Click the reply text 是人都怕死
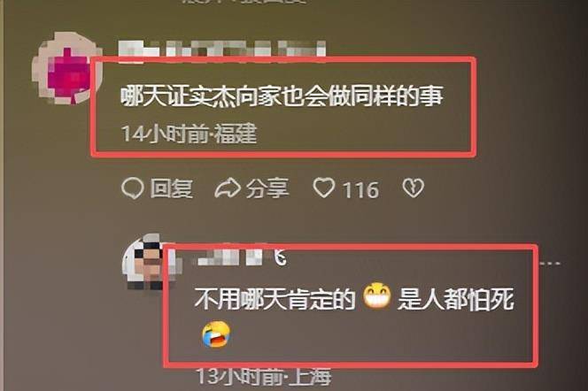 456,299
